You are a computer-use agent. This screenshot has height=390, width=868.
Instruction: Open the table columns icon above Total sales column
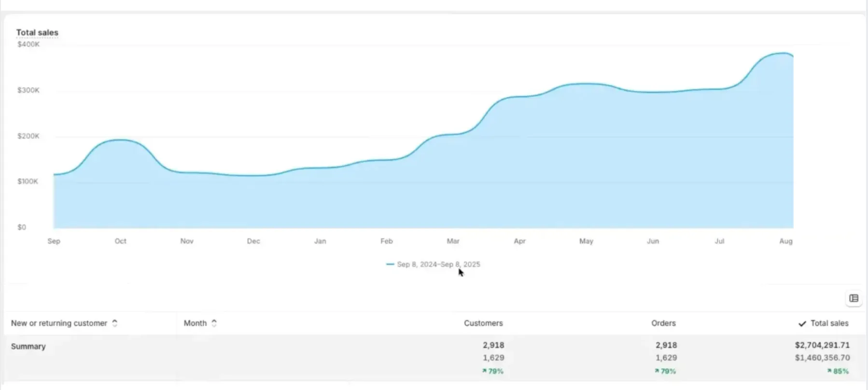854,298
